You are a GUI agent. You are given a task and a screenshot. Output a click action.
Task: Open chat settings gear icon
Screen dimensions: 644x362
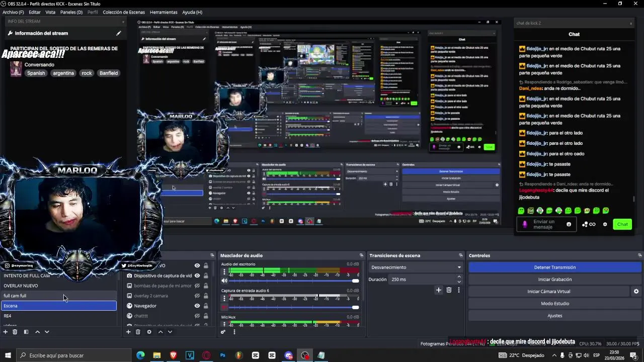coord(605,224)
